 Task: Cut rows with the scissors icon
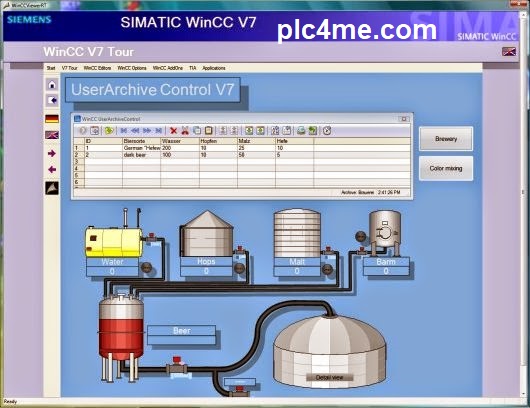(185, 130)
